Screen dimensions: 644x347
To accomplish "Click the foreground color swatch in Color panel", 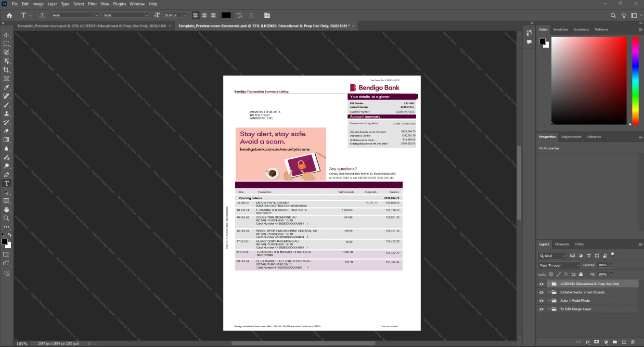I will (542, 41).
